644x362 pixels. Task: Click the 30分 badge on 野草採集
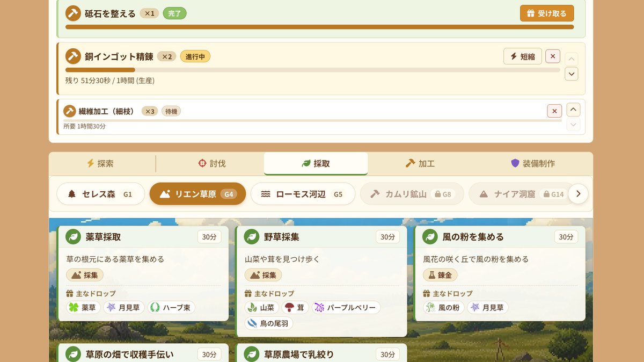point(387,237)
